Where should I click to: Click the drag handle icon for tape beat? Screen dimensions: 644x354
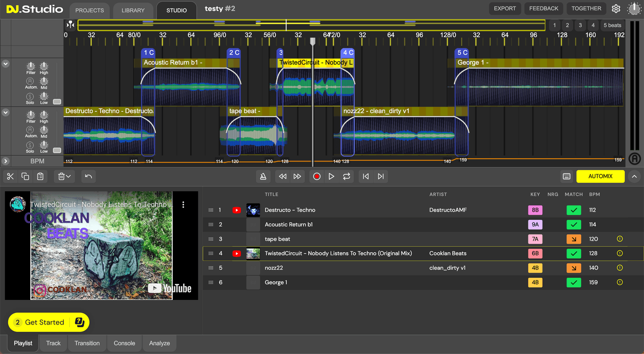pos(211,239)
